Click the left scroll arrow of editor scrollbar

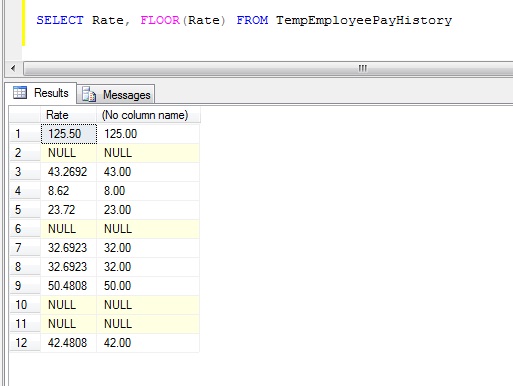(x=13, y=68)
